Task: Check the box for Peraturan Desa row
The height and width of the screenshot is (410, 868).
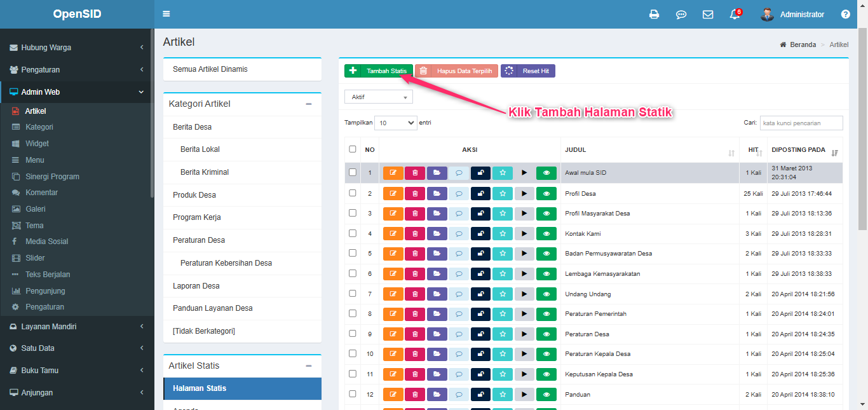Action: pos(353,334)
